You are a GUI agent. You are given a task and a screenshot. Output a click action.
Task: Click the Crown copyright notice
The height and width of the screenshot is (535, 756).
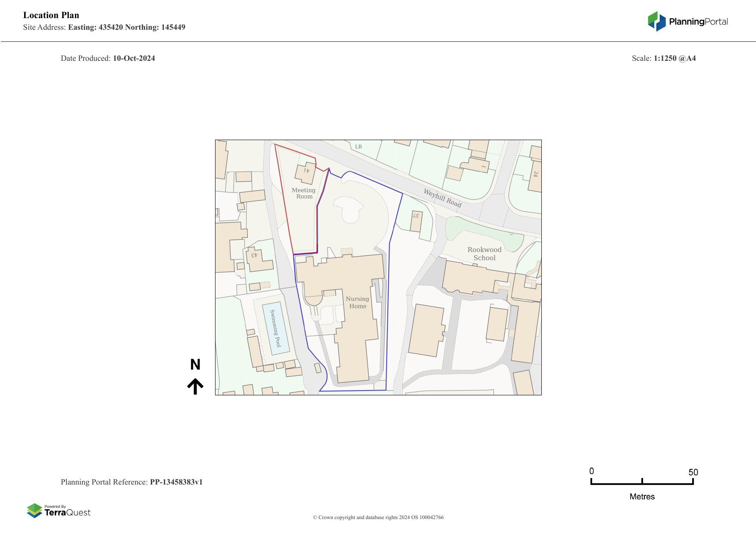(x=378, y=517)
